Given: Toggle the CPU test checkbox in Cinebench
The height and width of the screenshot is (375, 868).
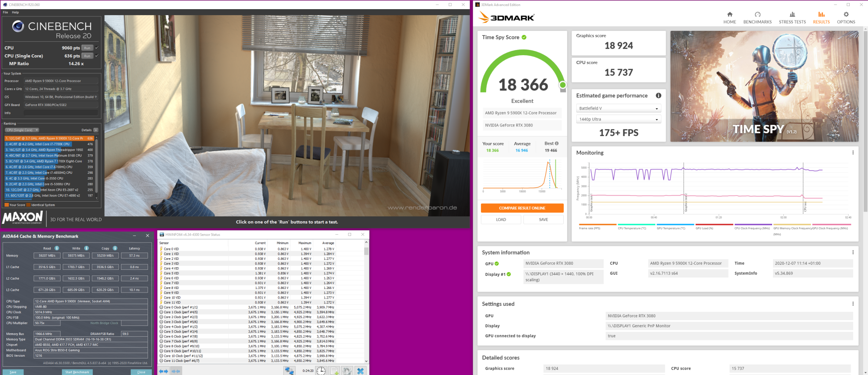Looking at the screenshot, I should (x=97, y=48).
